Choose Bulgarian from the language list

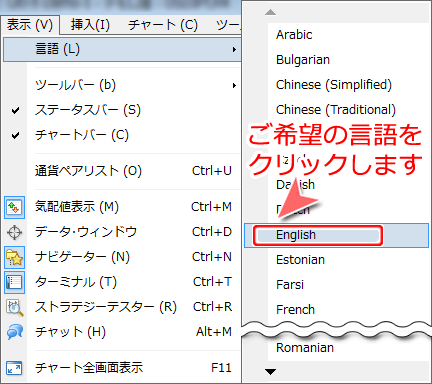(x=303, y=60)
